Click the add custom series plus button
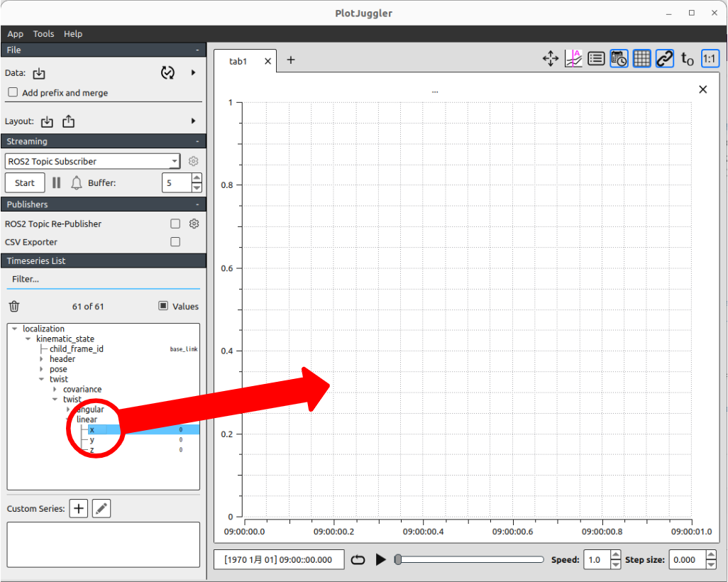The width and height of the screenshot is (728, 582). point(79,508)
